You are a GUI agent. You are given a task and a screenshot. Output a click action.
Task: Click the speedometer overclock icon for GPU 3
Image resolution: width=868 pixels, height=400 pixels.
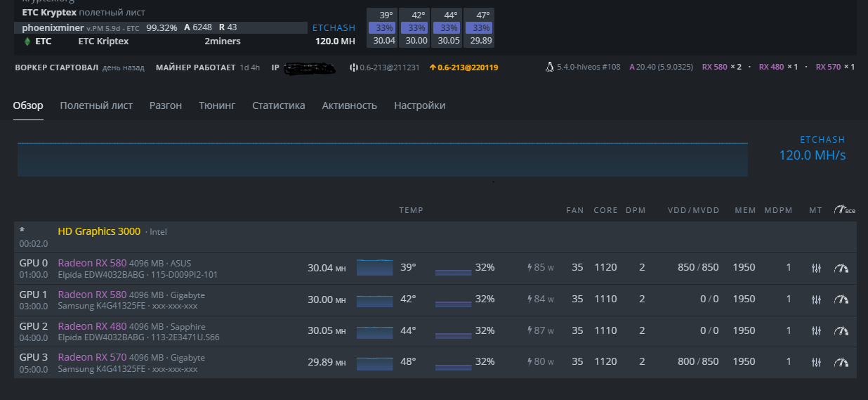(841, 362)
